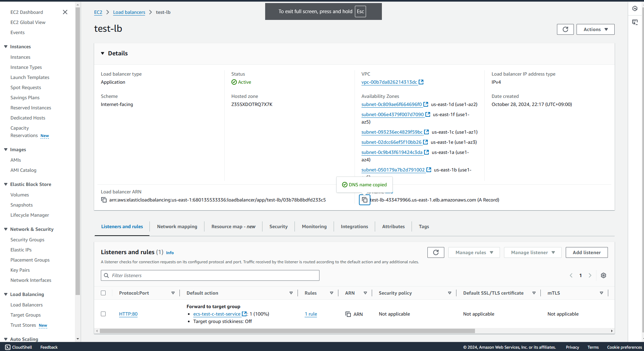Open subnet-050179a7b2d791002 external link icon
The width and height of the screenshot is (644, 351).
click(429, 170)
